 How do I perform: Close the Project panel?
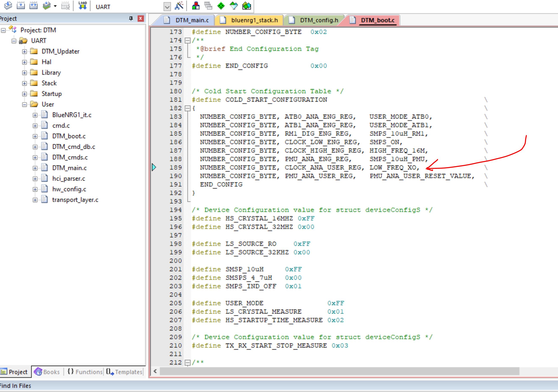point(140,18)
